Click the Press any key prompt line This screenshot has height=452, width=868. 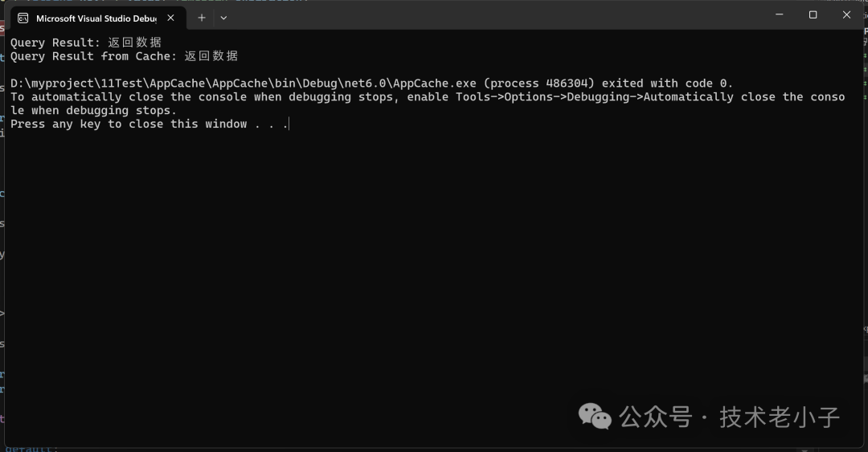tap(149, 124)
